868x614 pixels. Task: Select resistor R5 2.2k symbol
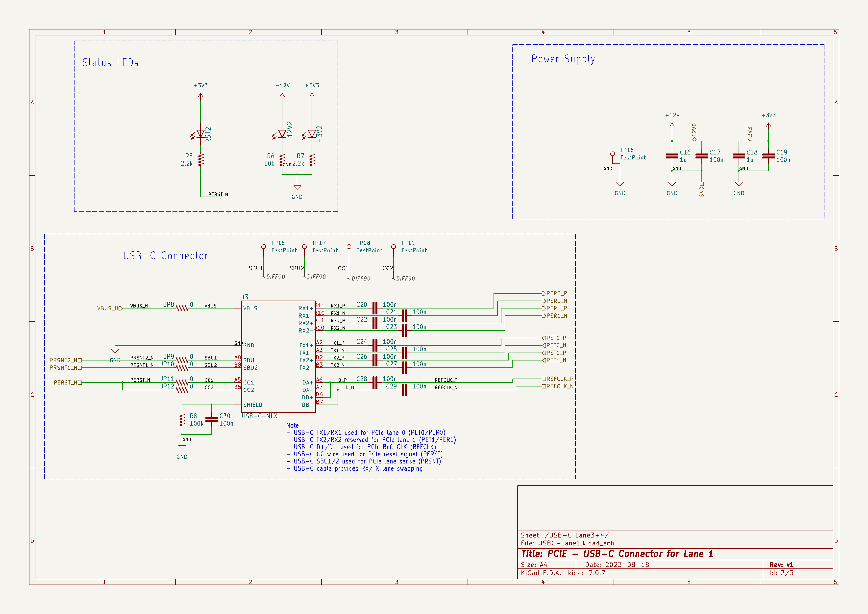coord(200,159)
